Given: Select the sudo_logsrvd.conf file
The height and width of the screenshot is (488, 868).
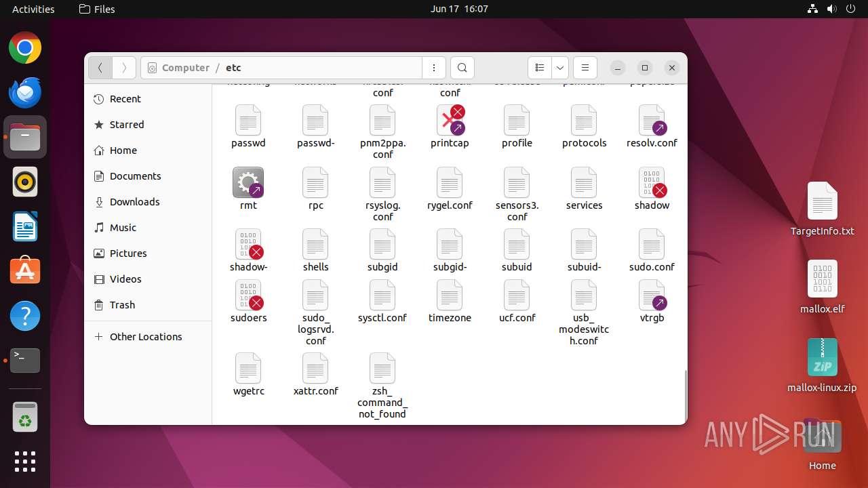Looking at the screenshot, I should (x=315, y=295).
